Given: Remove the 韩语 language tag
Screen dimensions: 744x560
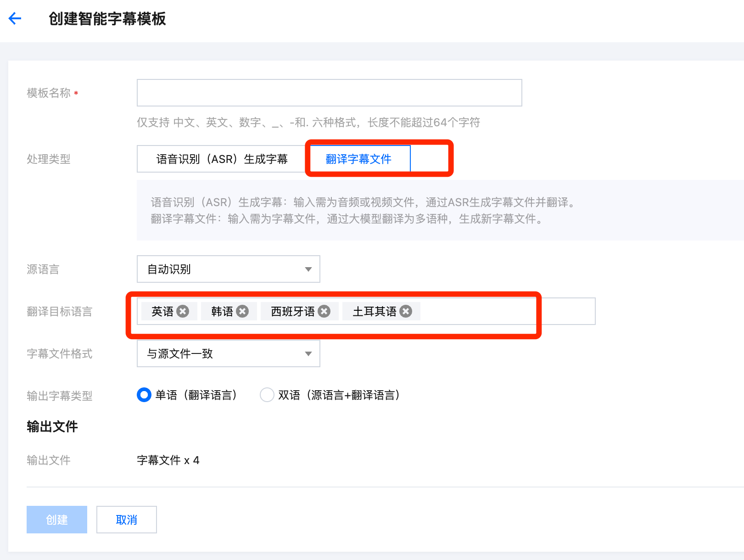Looking at the screenshot, I should click(x=242, y=312).
